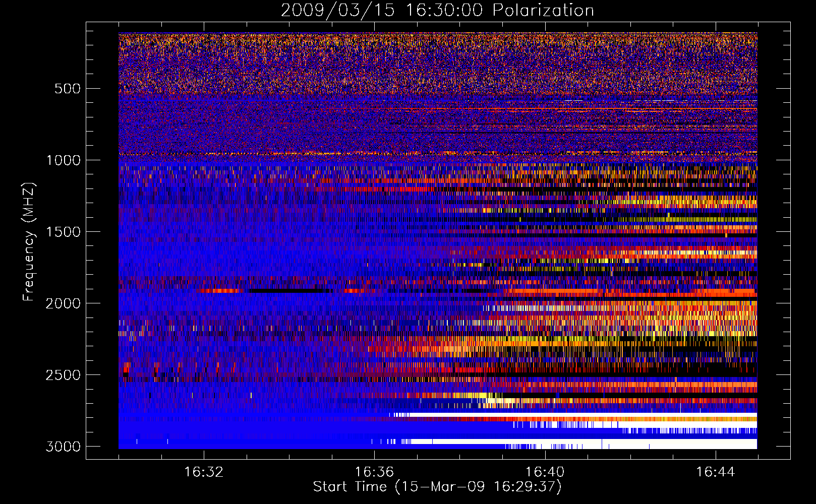Click the 16:40 time tick label
Viewport: 816px width, 504px height.
(545, 472)
